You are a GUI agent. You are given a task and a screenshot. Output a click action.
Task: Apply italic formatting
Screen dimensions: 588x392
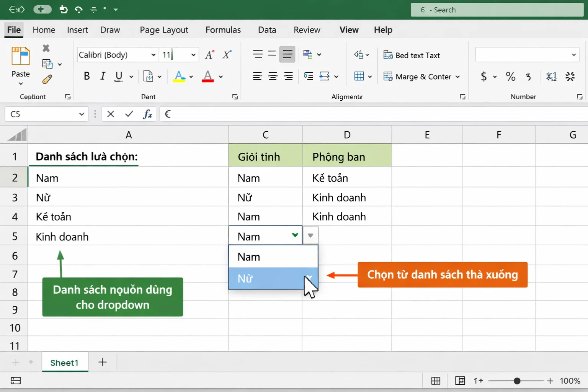point(102,76)
